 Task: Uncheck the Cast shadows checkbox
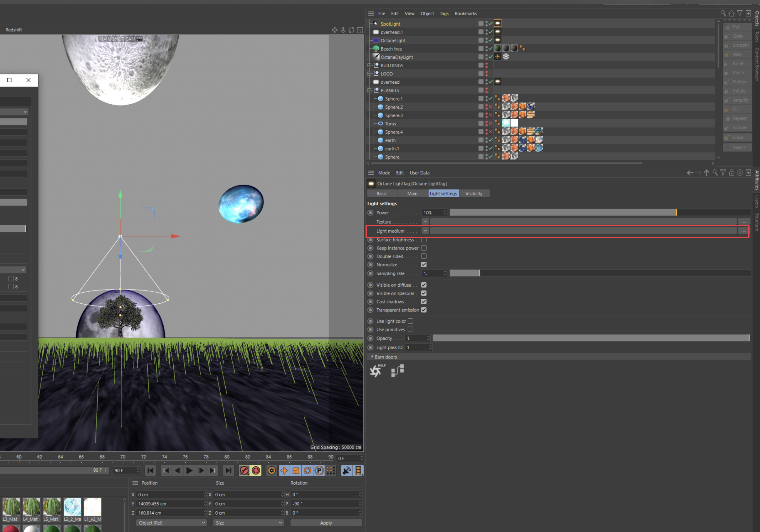point(424,302)
